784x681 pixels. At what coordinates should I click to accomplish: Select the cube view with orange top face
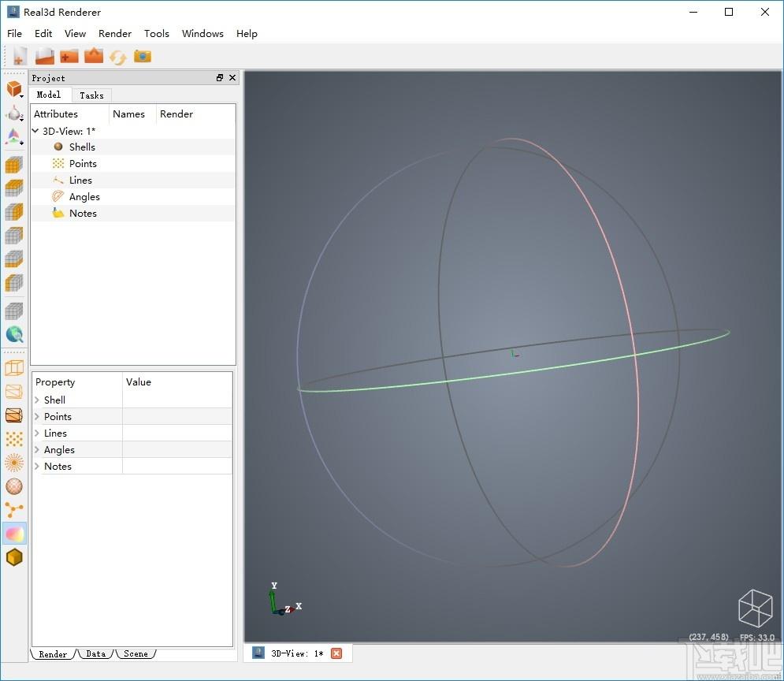click(14, 188)
